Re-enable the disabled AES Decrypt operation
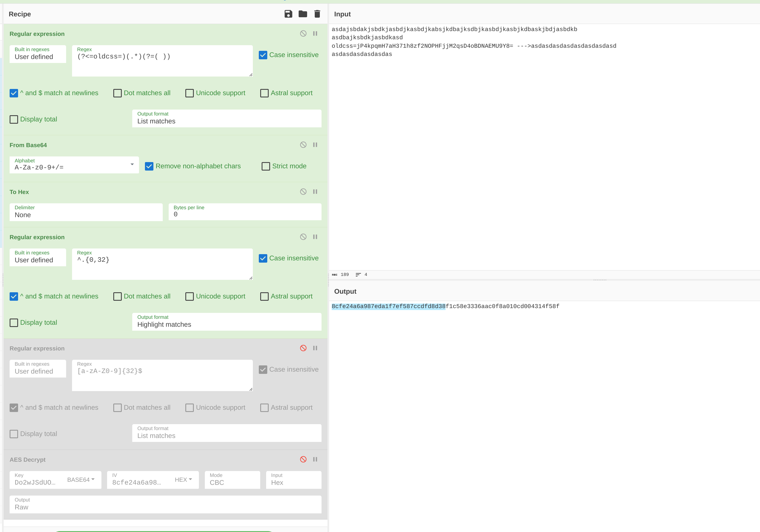The height and width of the screenshot is (532, 760). pos(303,459)
